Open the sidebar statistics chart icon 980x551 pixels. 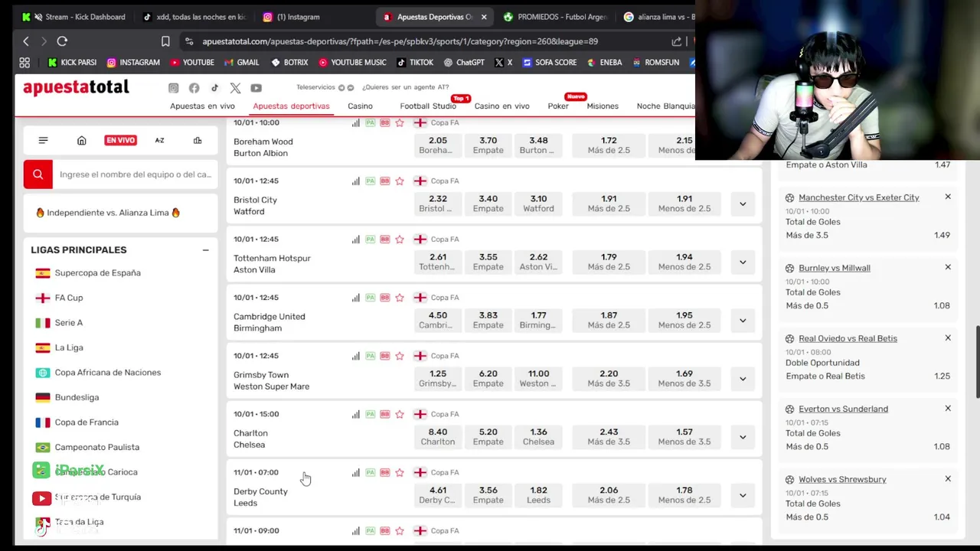point(198,140)
